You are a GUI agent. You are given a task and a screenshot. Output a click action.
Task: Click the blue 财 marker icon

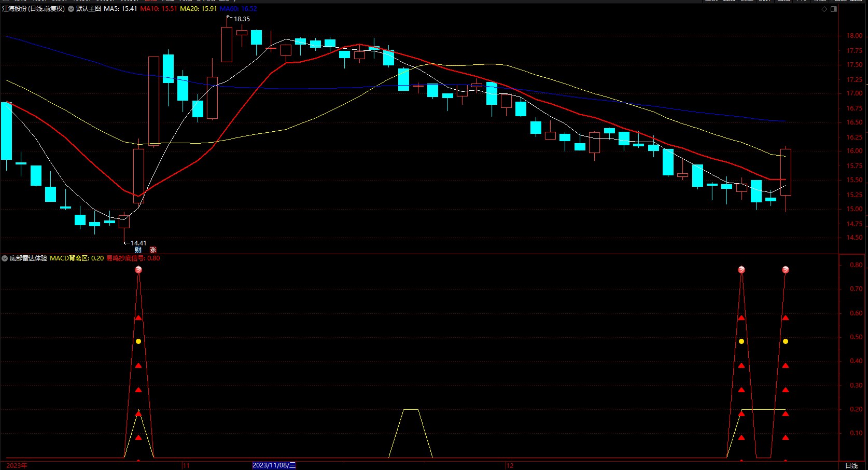[138, 250]
